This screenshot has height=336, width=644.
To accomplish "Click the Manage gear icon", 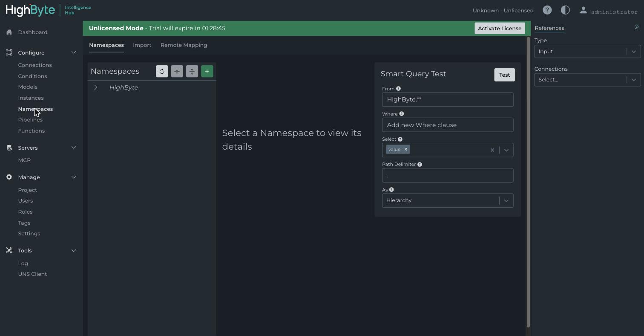I will click(9, 177).
